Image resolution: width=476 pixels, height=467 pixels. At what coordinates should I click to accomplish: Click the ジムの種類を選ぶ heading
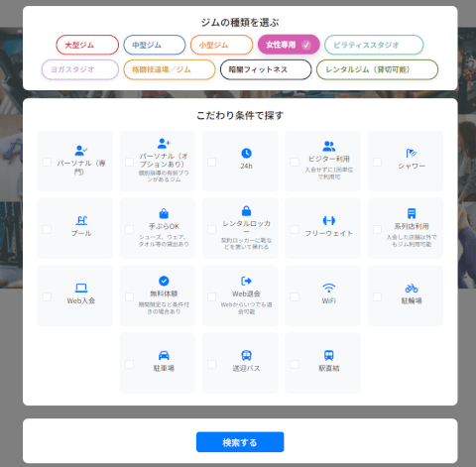coord(240,23)
